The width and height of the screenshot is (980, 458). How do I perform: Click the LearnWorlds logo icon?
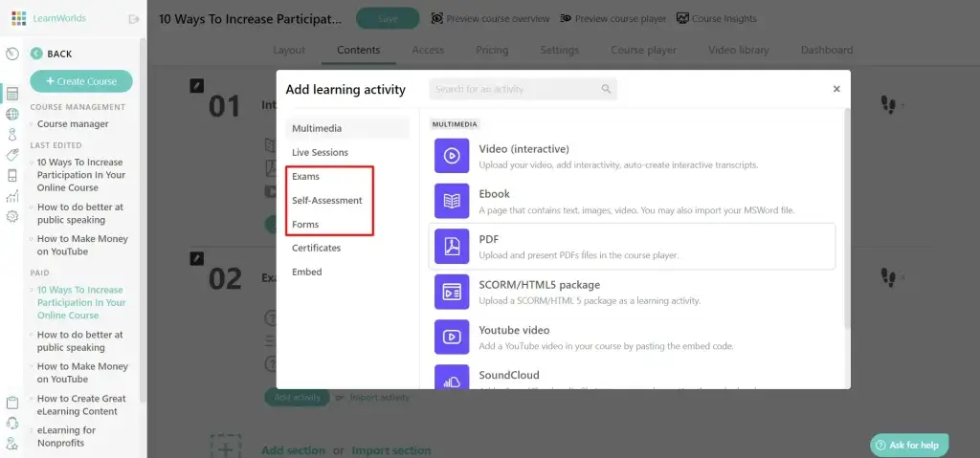19,19
